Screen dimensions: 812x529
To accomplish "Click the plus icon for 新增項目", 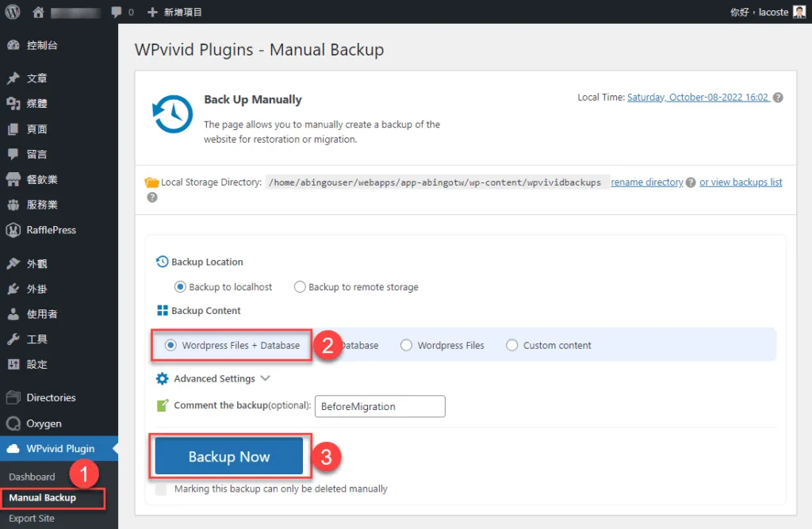I will pos(152,12).
